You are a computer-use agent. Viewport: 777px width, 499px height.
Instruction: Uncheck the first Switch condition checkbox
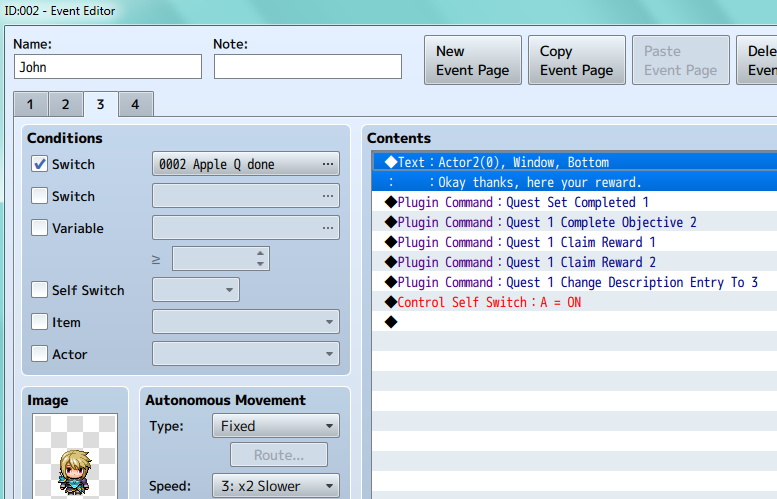click(x=39, y=164)
